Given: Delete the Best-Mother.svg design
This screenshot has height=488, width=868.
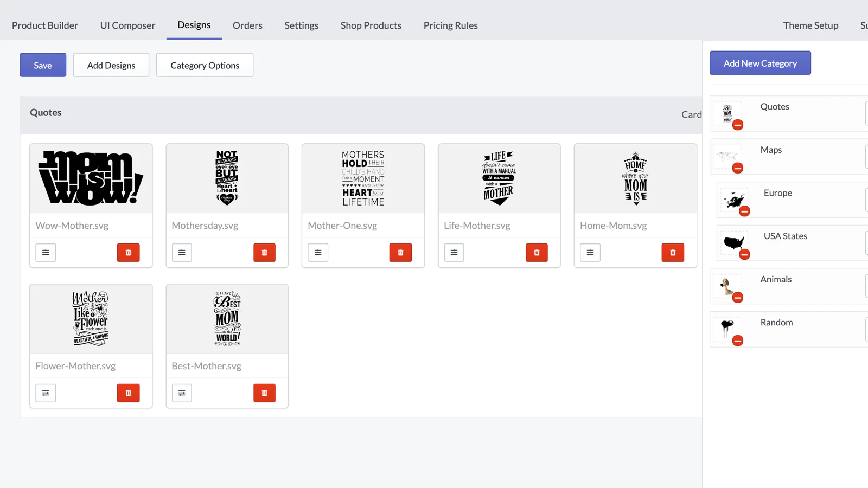Looking at the screenshot, I should (x=264, y=393).
